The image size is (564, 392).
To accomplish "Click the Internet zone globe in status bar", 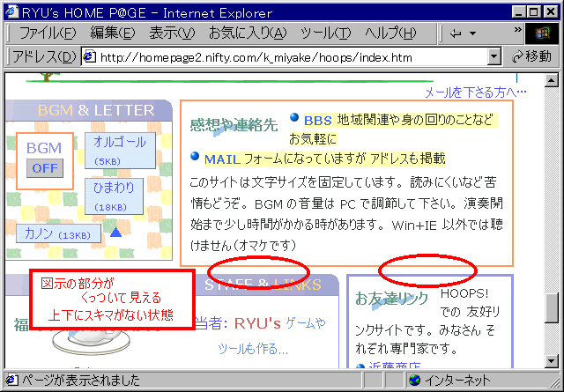I will [413, 381].
